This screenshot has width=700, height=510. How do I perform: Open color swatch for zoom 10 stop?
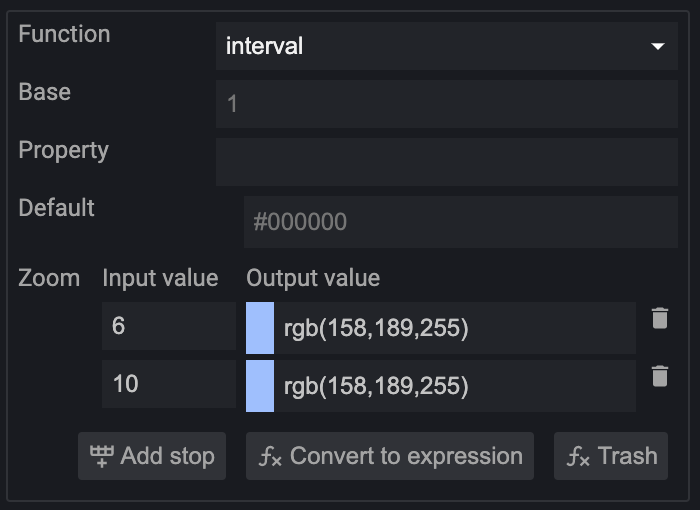click(x=260, y=385)
